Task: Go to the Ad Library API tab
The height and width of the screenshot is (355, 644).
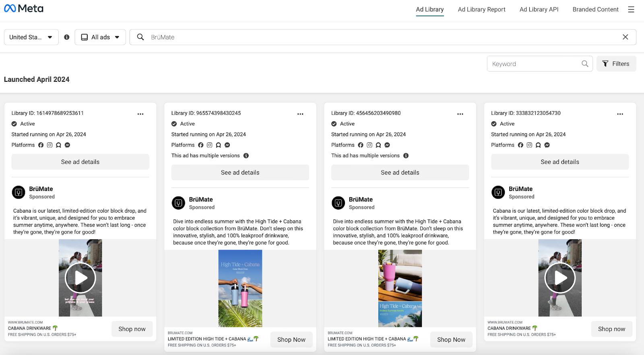Action: coord(539,9)
